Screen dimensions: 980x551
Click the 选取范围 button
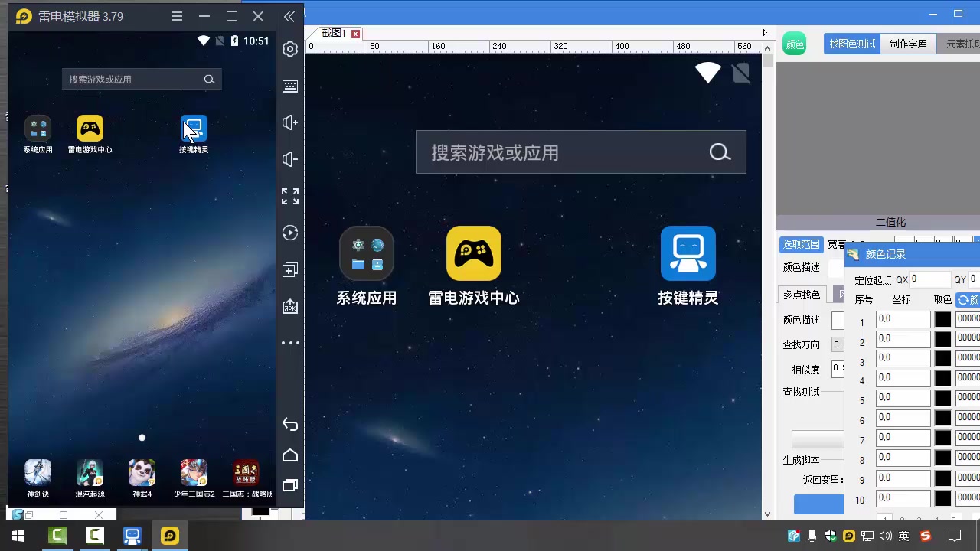801,244
